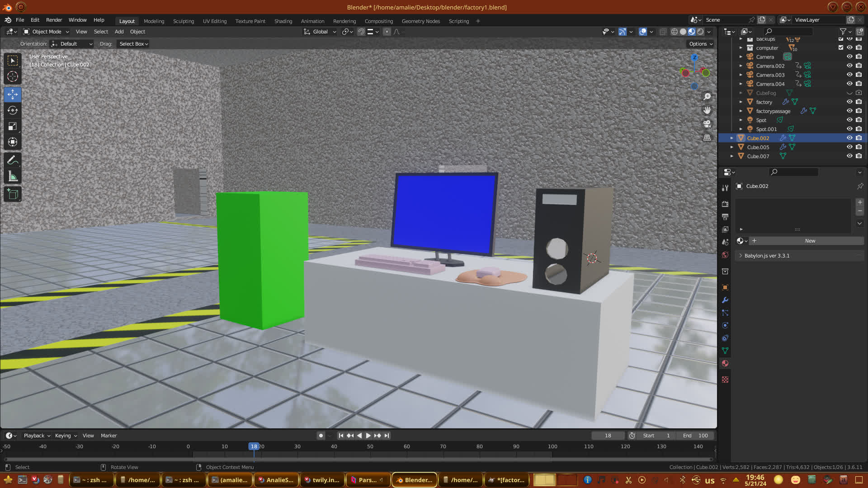
Task: Toggle camera view in viewport gizmo
Action: (707, 124)
